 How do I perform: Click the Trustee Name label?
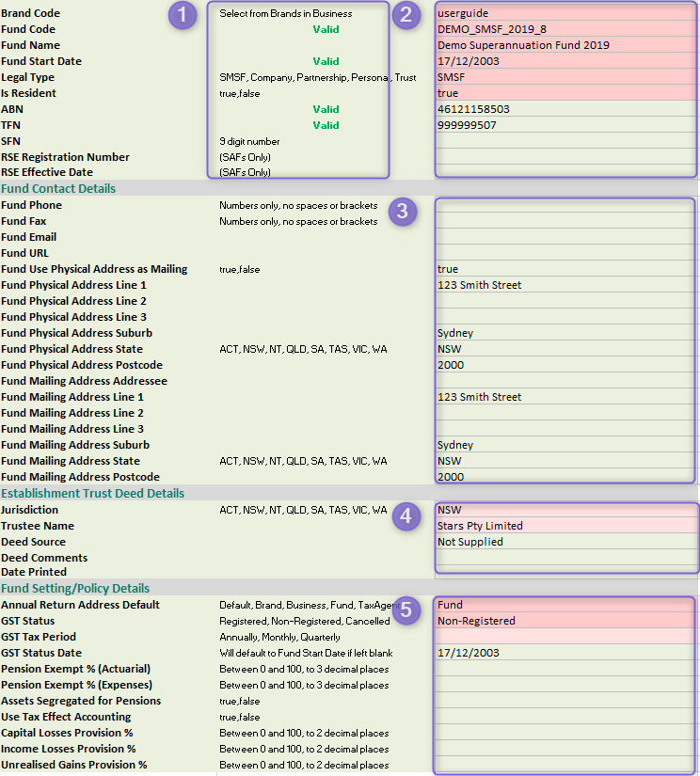coord(38,526)
